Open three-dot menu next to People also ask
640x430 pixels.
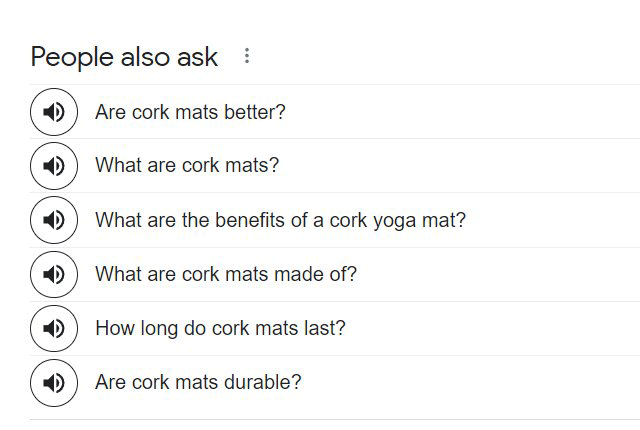(247, 57)
